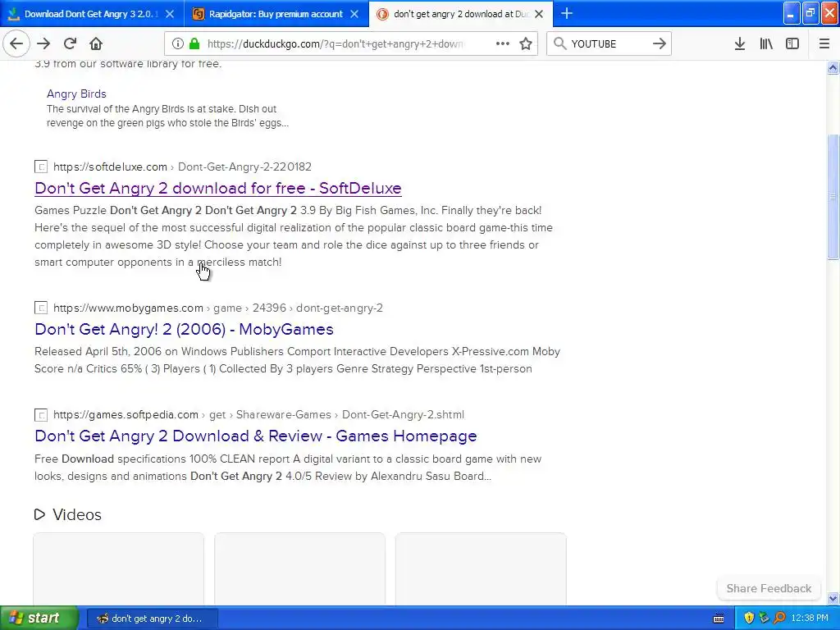This screenshot has width=840, height=630.
Task: Show site information icon in address bar
Action: pos(178,44)
